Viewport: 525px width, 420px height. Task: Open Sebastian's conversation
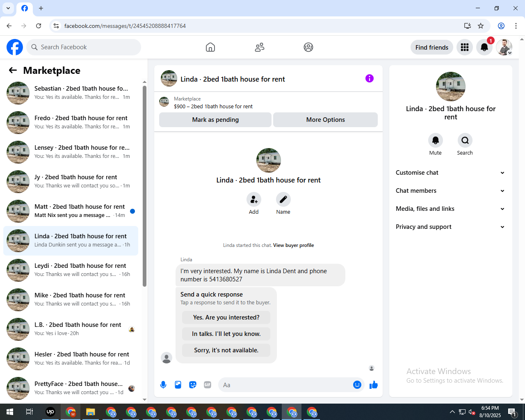(71, 93)
